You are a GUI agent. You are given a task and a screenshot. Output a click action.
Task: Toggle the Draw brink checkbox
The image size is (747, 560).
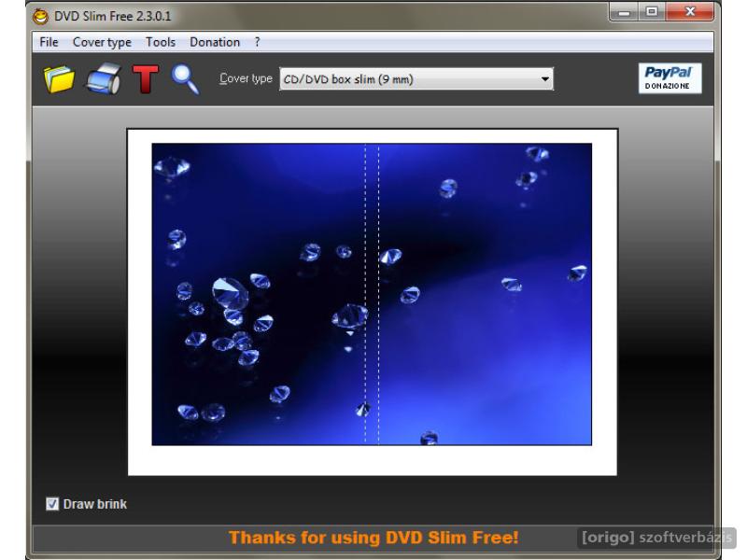tap(52, 504)
